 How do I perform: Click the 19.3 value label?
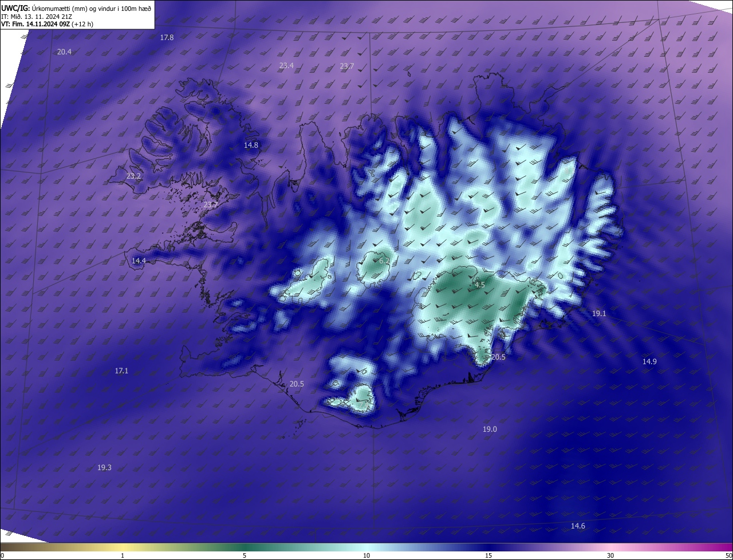[x=104, y=468]
